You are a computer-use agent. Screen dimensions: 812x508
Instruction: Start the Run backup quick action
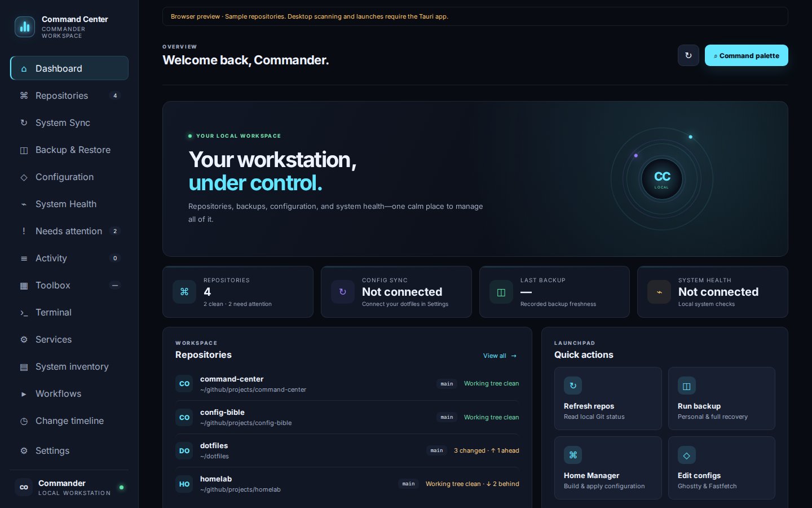point(722,398)
